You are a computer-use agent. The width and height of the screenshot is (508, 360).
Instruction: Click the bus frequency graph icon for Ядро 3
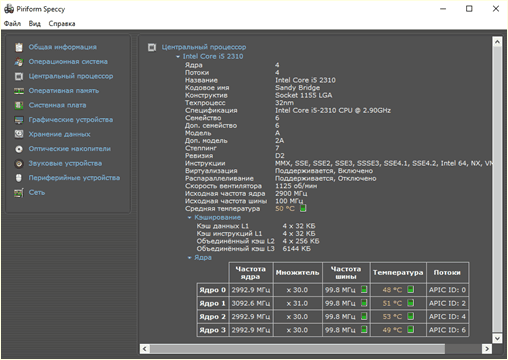(x=364, y=330)
